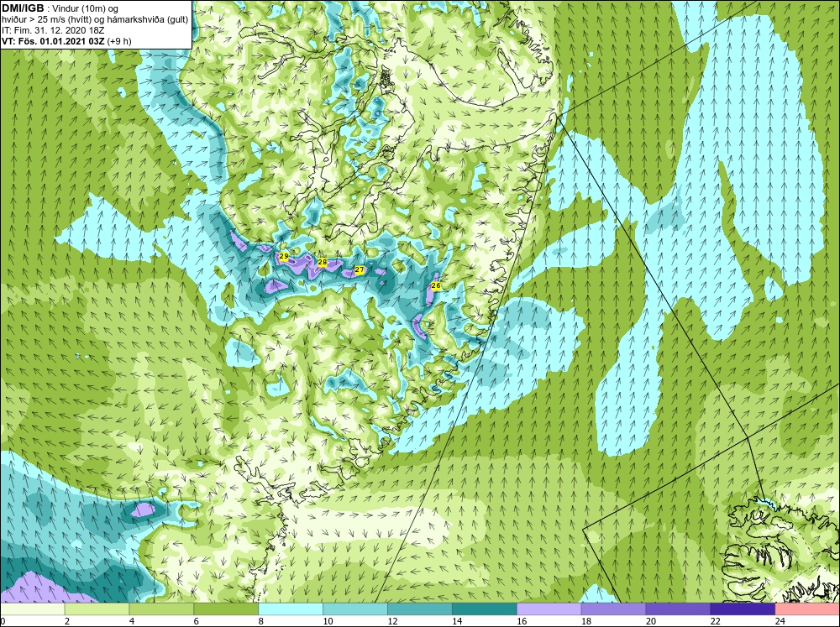Pick the light cyan 8–10 m/s swatch

click(291, 609)
